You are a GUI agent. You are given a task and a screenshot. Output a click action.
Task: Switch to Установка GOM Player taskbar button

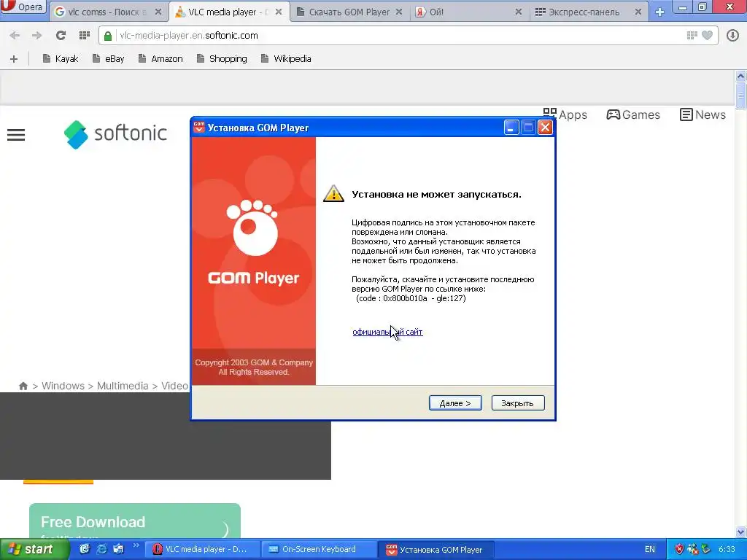[436, 549]
